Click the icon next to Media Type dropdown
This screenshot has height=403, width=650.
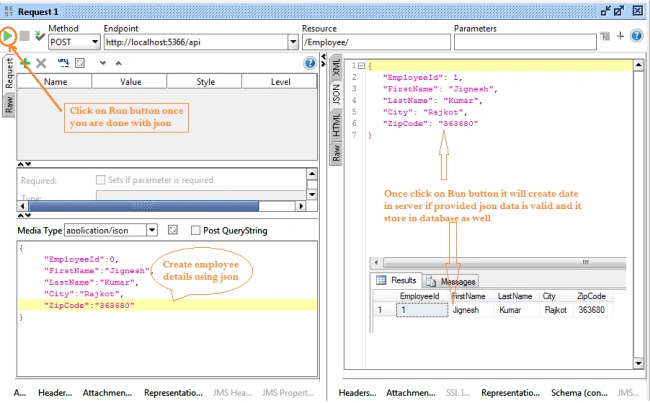[173, 230]
